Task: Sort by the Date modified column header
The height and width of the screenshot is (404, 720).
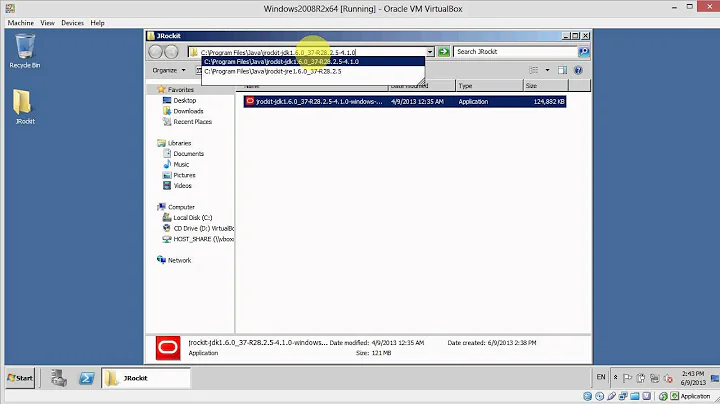Action: (x=422, y=85)
